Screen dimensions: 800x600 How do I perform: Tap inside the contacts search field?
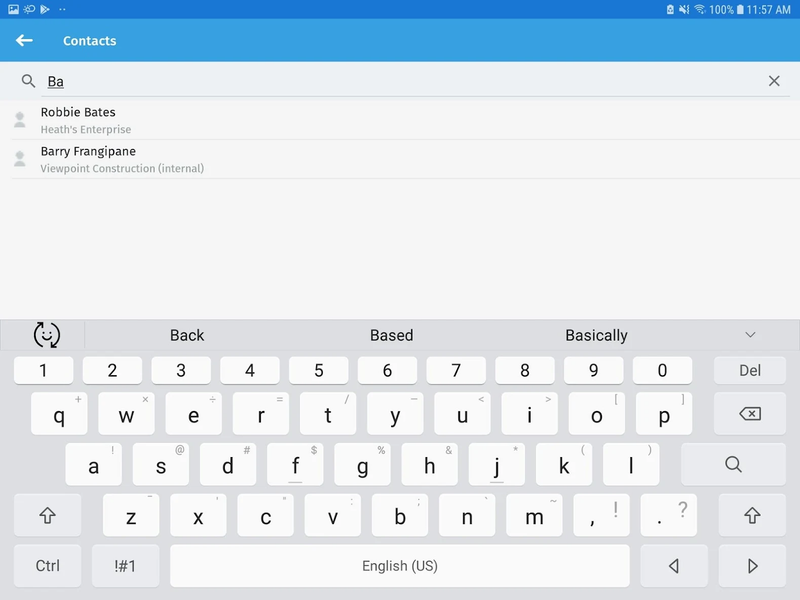pyautogui.click(x=400, y=81)
